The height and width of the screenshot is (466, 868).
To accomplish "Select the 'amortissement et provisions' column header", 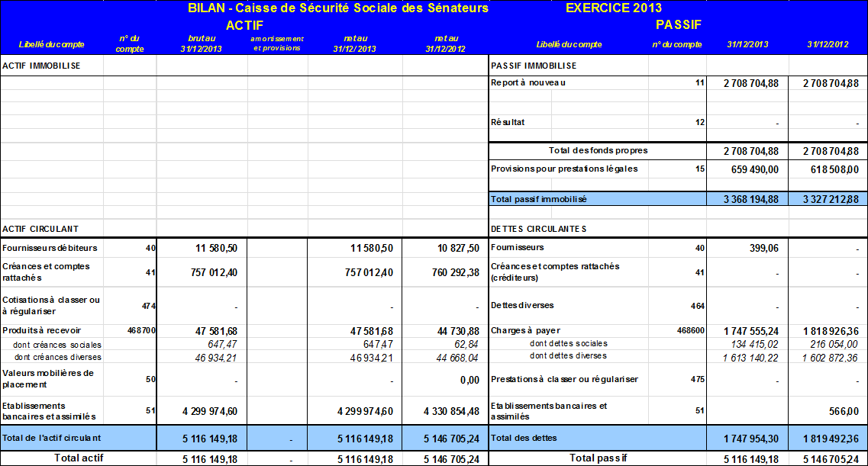I will click(277, 43).
